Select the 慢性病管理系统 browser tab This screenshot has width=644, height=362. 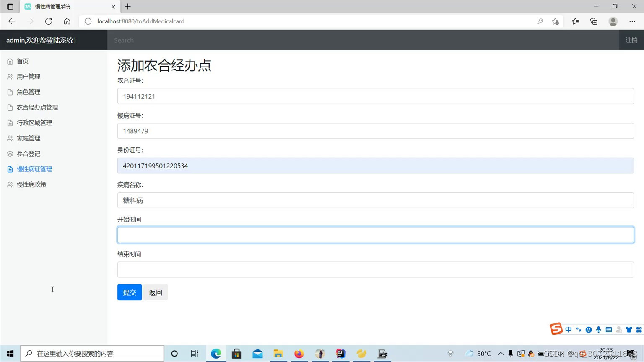point(70,7)
